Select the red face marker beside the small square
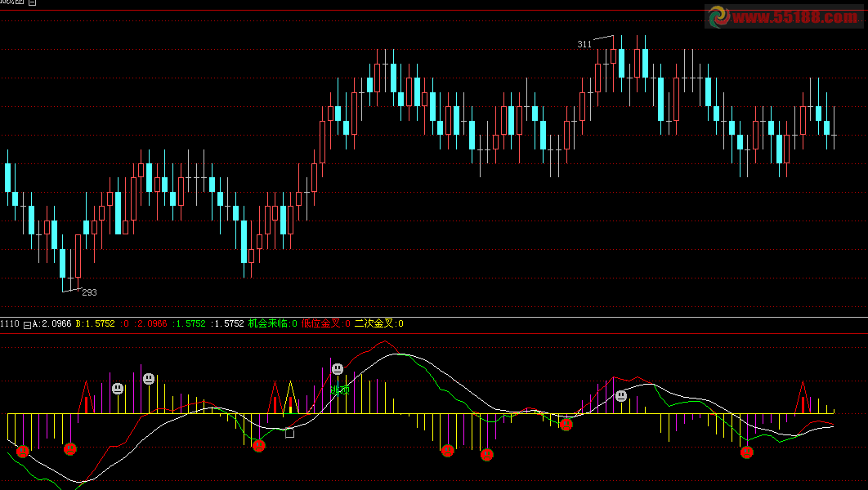 tap(258, 445)
